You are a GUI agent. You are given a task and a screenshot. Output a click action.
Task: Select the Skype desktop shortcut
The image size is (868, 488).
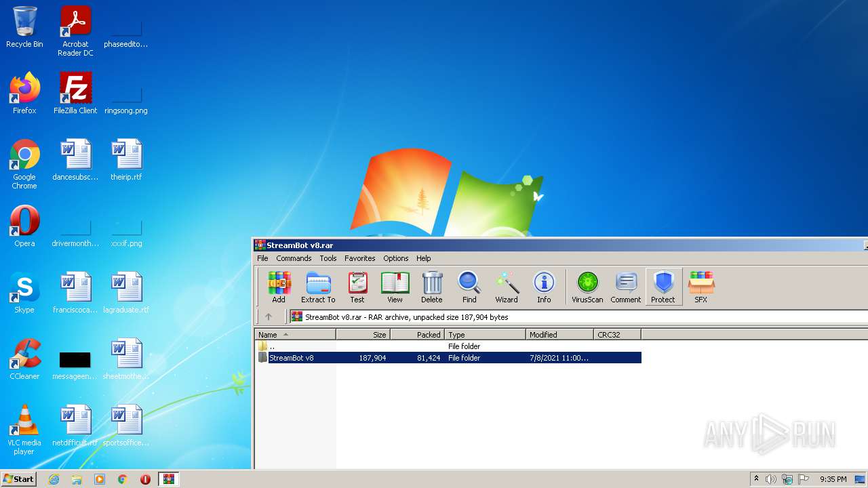[24, 293]
